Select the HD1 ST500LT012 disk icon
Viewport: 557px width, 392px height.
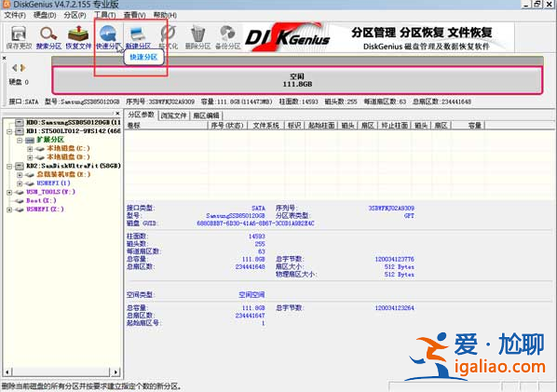click(x=20, y=131)
